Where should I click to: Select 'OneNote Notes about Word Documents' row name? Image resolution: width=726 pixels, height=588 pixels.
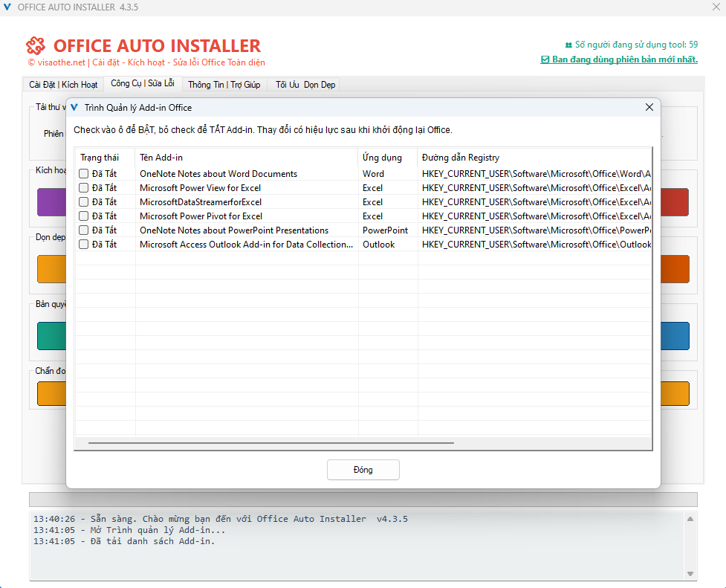point(218,174)
